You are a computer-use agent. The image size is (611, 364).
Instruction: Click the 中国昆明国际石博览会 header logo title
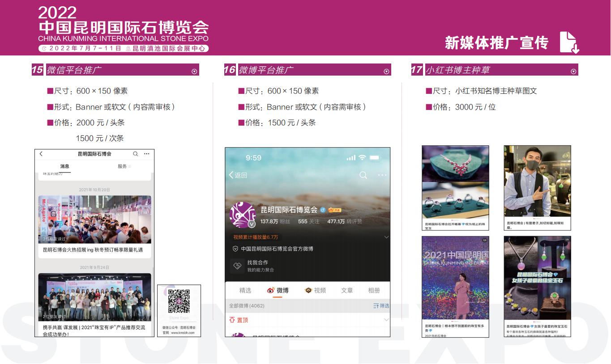124,27
